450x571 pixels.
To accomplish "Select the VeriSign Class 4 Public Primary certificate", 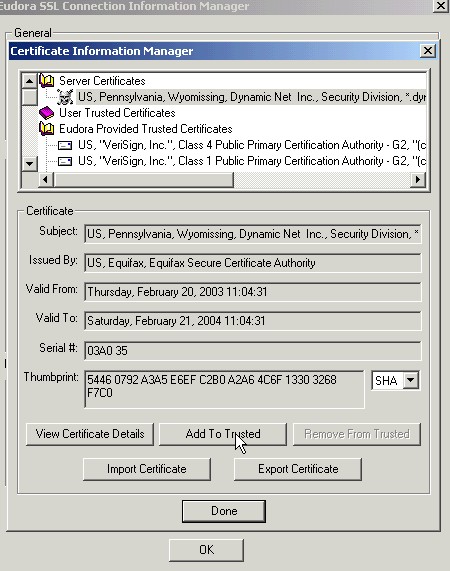I will click(x=252, y=145).
